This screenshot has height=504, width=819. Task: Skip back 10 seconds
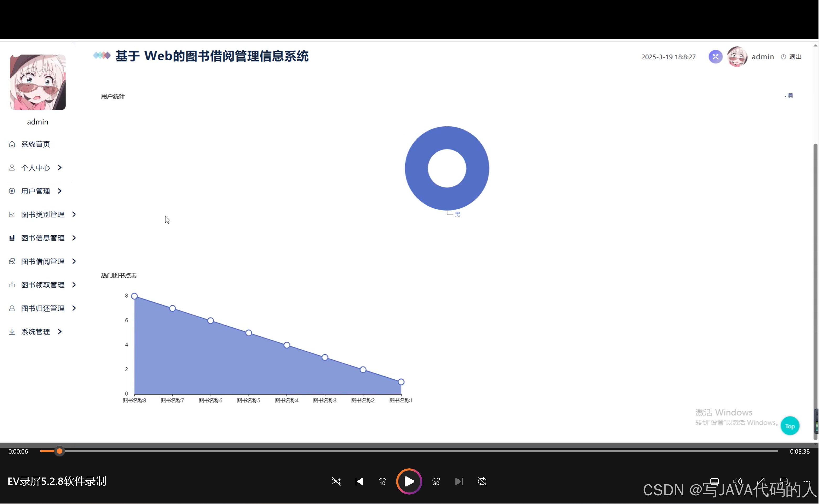(382, 481)
